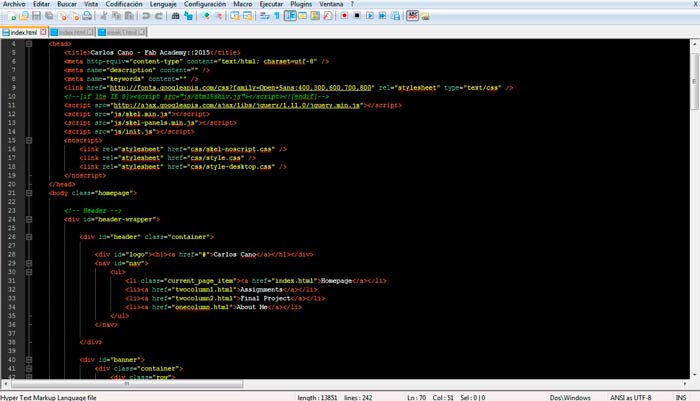The width and height of the screenshot is (700, 401).
Task: Toggle synchronized vertical scrolling
Action: point(235,17)
